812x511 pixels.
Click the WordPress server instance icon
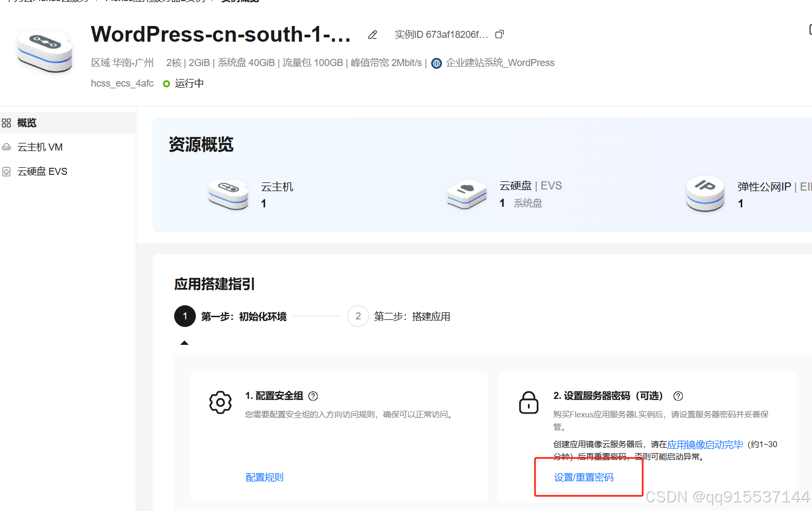point(44,51)
